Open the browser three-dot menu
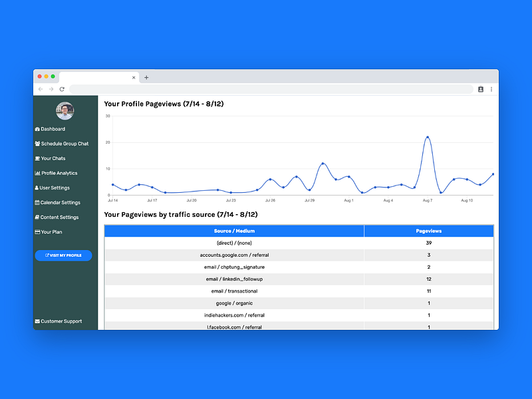This screenshot has height=399, width=532. tap(491, 89)
